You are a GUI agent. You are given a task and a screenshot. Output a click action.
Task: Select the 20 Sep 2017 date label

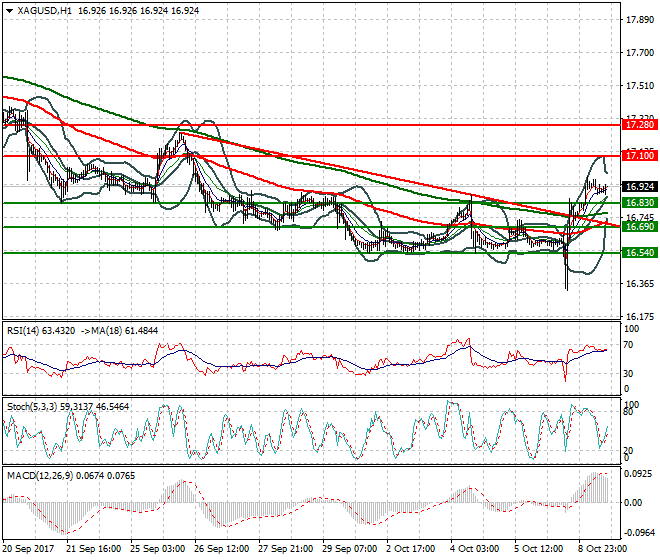click(x=28, y=549)
